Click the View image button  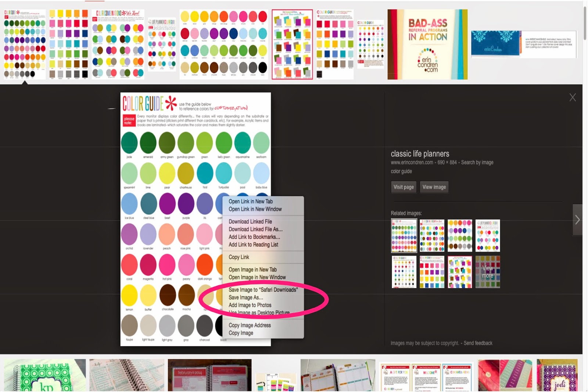click(x=434, y=187)
